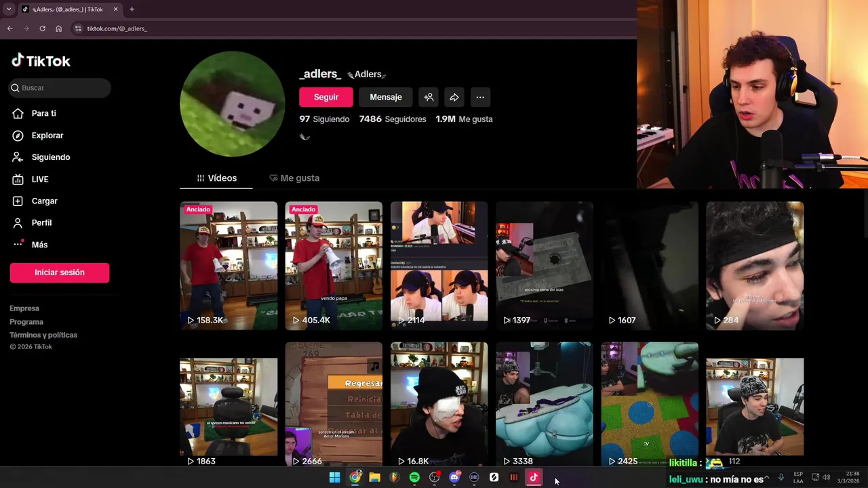Show hidden tray icons chevron

(x=766, y=477)
